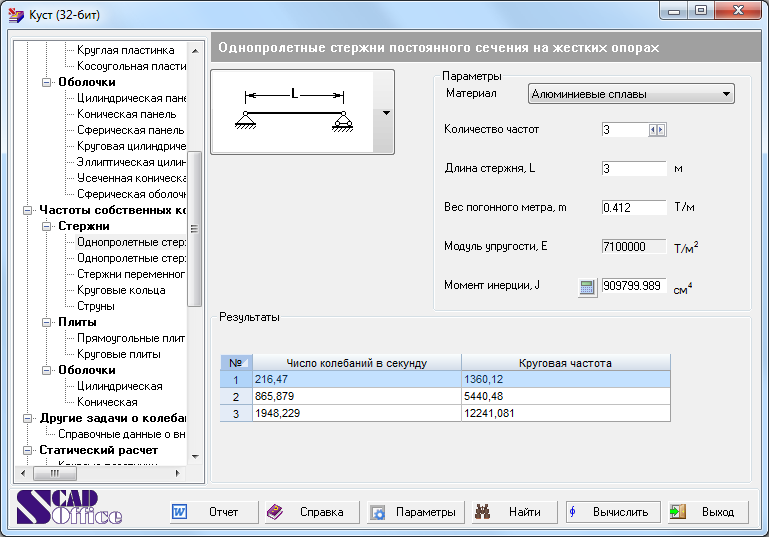Image resolution: width=769 pixels, height=537 pixels.
Task: Collapse the Стержни tree node
Action: tap(47, 226)
